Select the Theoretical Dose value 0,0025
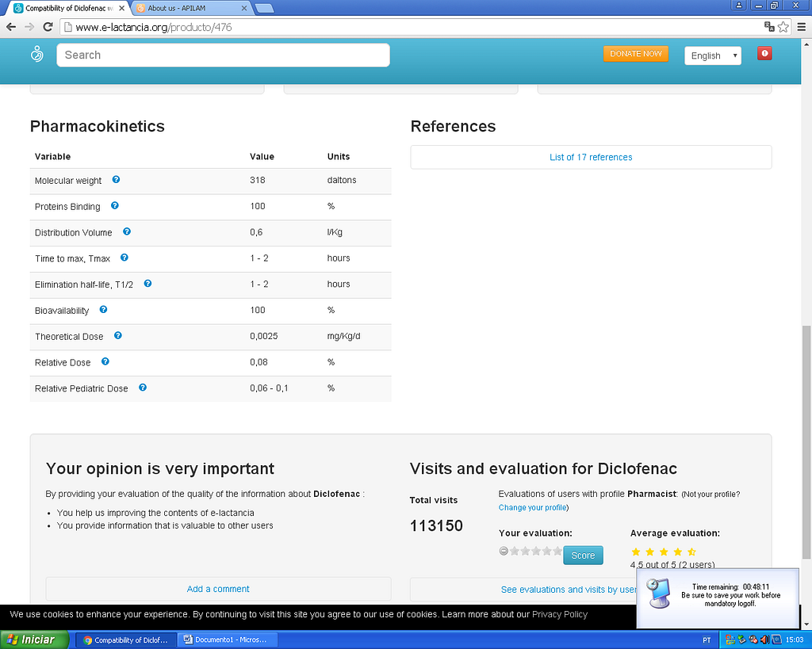The width and height of the screenshot is (812, 649). pos(263,336)
